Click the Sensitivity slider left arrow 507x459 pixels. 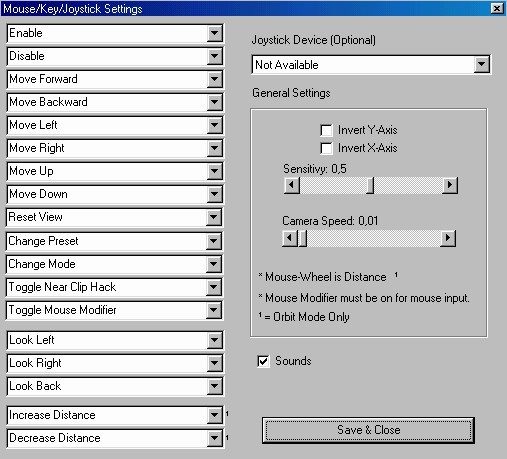[x=292, y=185]
